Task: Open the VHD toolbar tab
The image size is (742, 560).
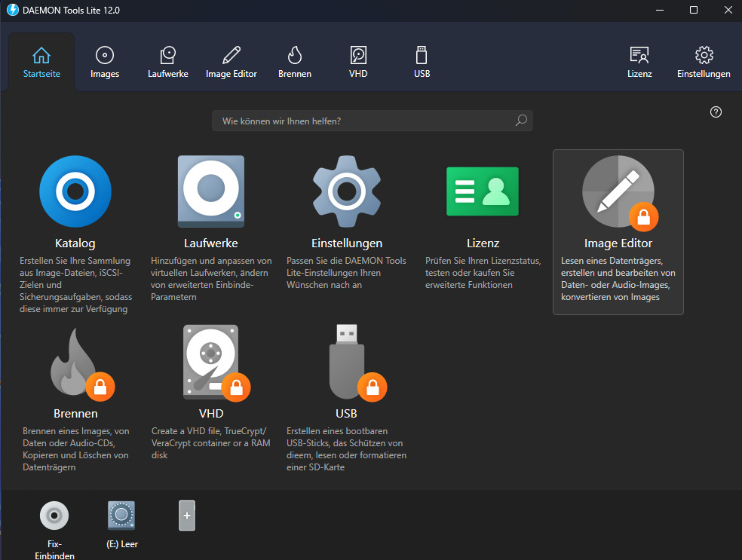Action: 358,62
